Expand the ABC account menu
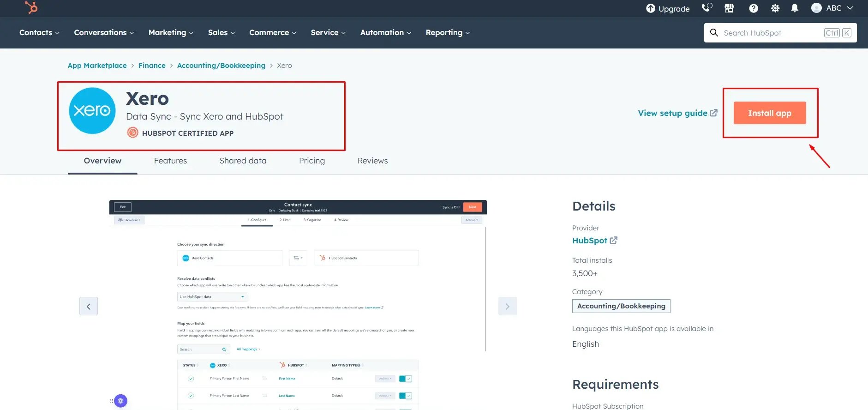868x410 pixels. coord(850,8)
